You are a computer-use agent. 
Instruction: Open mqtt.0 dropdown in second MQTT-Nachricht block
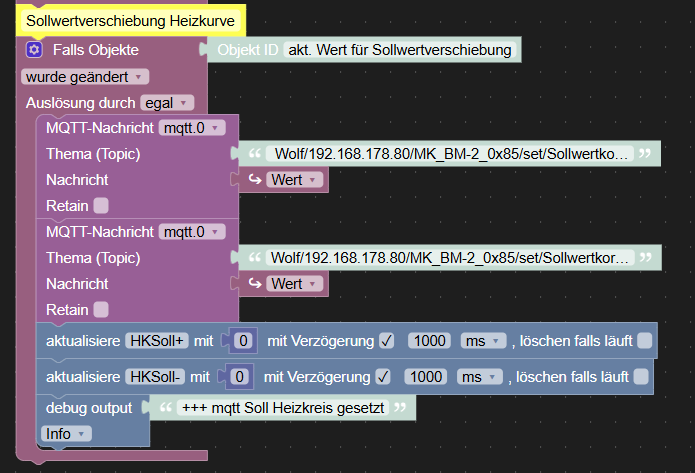click(192, 232)
